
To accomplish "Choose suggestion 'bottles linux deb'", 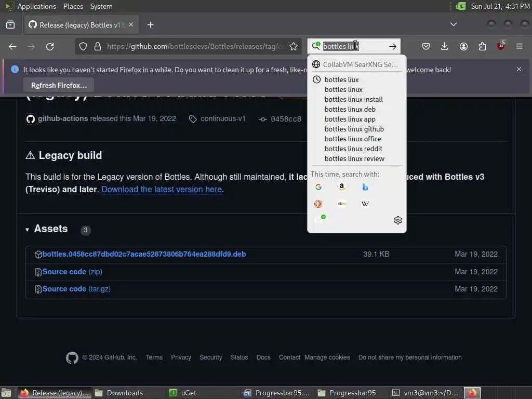I will (356, 109).
